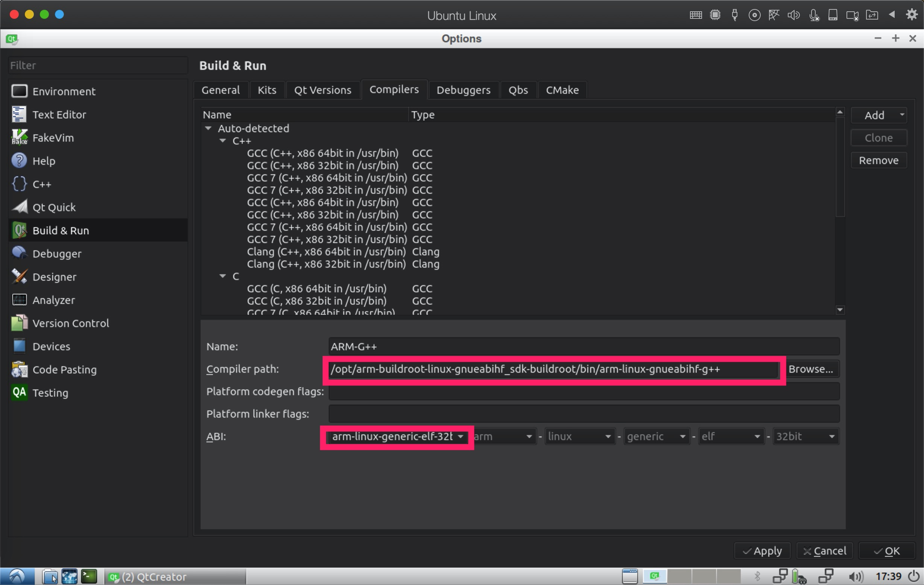Image resolution: width=924 pixels, height=585 pixels.
Task: Switch to the Kits tab
Action: 267,90
